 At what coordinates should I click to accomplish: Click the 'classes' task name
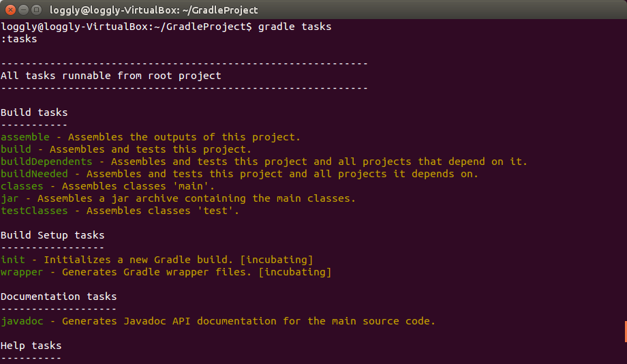pos(22,186)
